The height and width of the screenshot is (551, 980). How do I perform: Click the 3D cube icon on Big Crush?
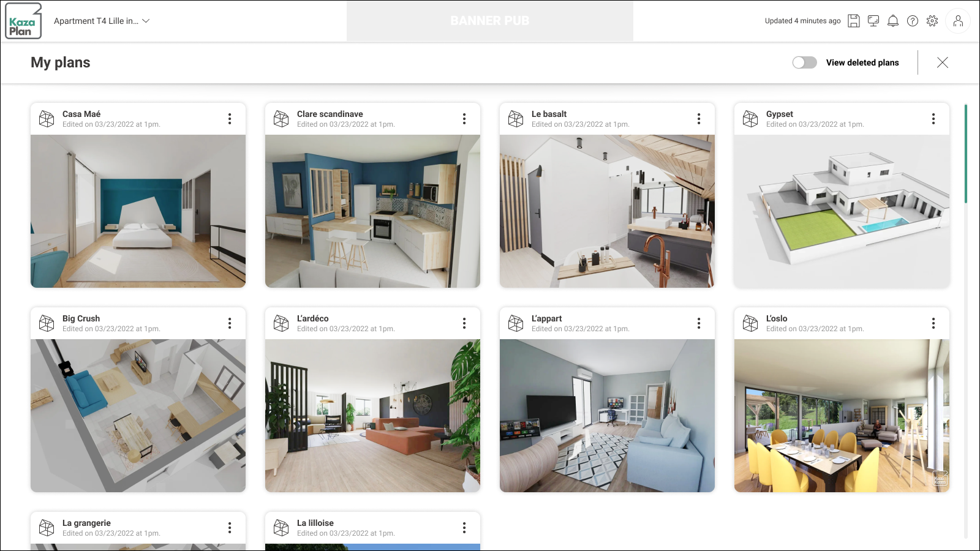pyautogui.click(x=47, y=323)
